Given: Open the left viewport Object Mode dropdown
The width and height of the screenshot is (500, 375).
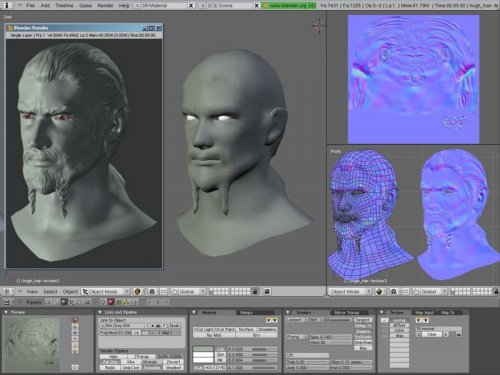Looking at the screenshot, I should pyautogui.click(x=106, y=292).
